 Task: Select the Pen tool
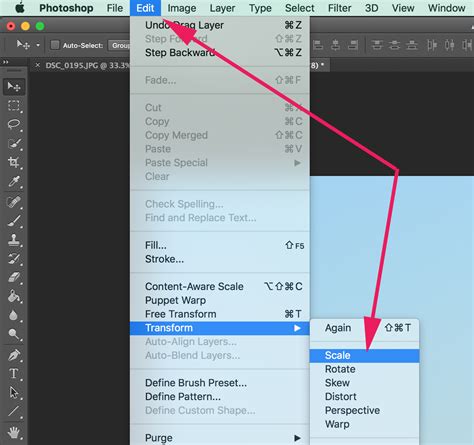[14, 355]
